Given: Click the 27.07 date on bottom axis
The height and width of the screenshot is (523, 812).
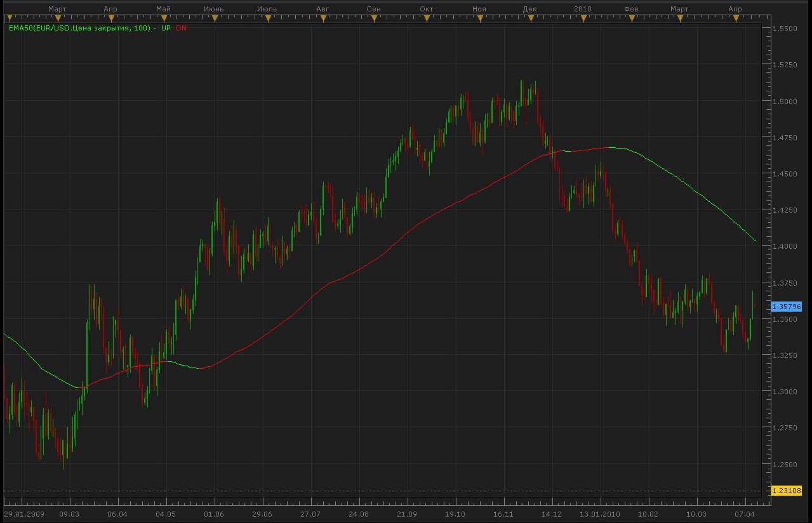Looking at the screenshot, I should pyautogui.click(x=310, y=513).
